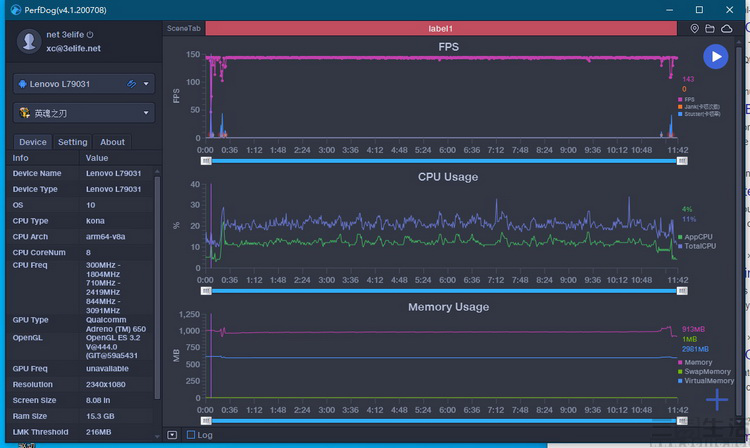Toggle the Stutter legend series

pyautogui.click(x=699, y=114)
